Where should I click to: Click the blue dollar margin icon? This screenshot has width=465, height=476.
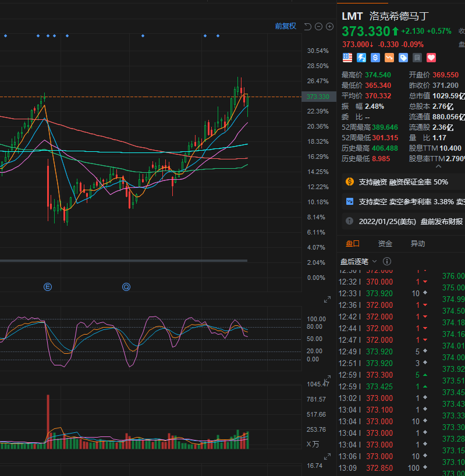click(375, 58)
